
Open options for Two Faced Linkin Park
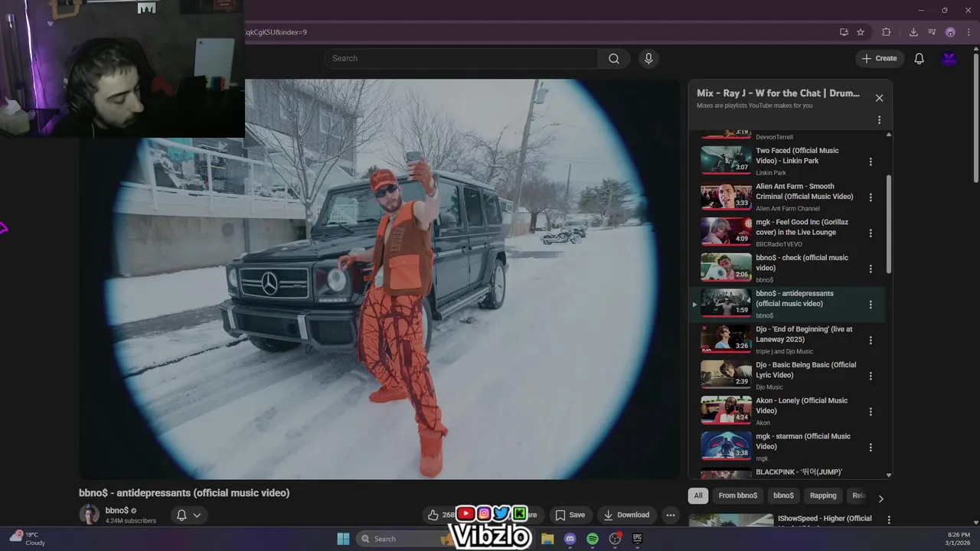point(871,161)
